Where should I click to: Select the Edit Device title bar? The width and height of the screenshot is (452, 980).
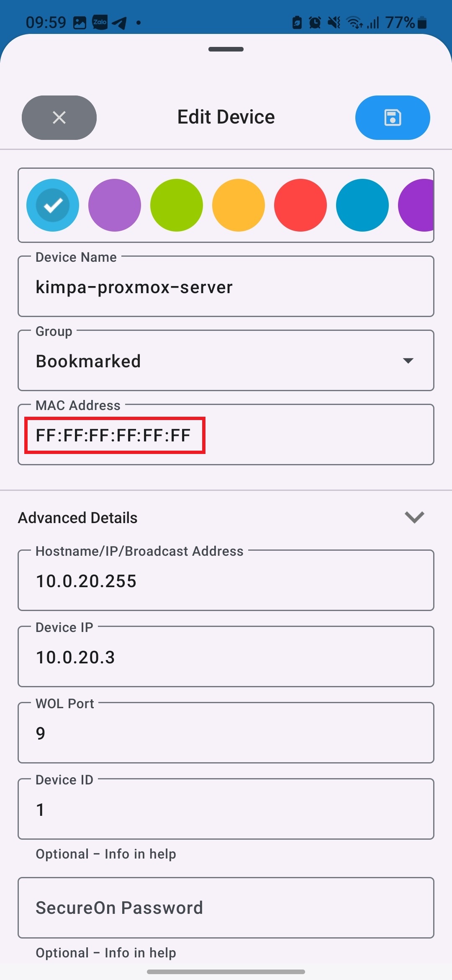click(226, 116)
